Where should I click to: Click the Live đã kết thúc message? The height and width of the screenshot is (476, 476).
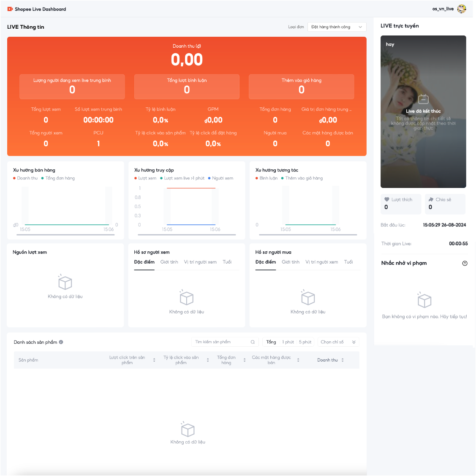(x=423, y=111)
